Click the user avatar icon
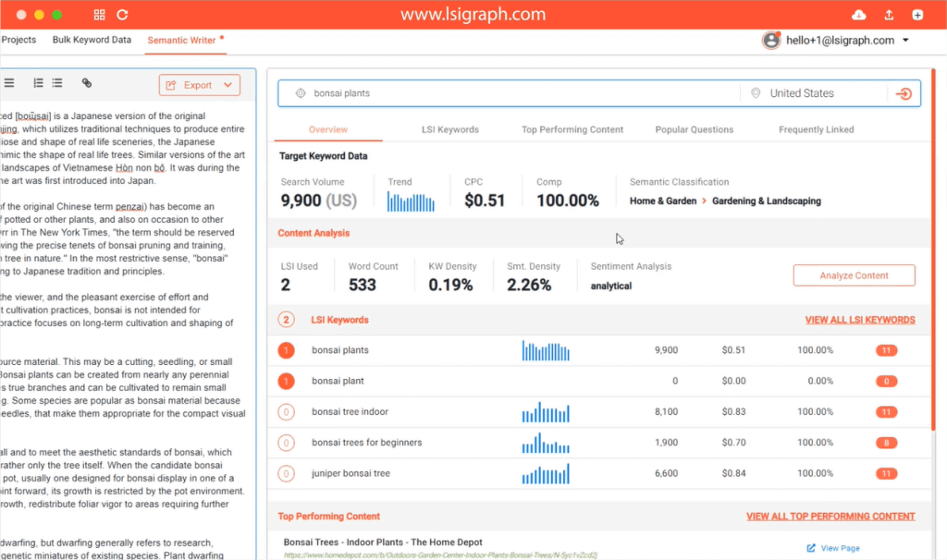 770,41
